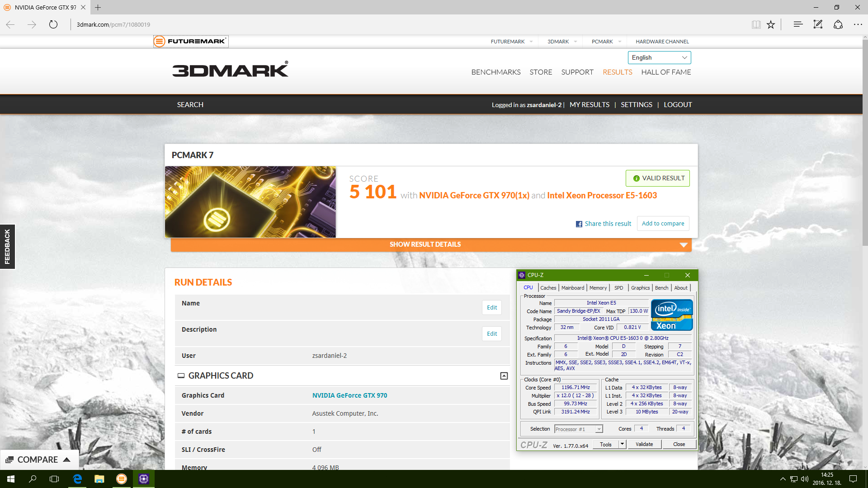Show hidden system tray icons
868x488 pixels.
(x=783, y=479)
